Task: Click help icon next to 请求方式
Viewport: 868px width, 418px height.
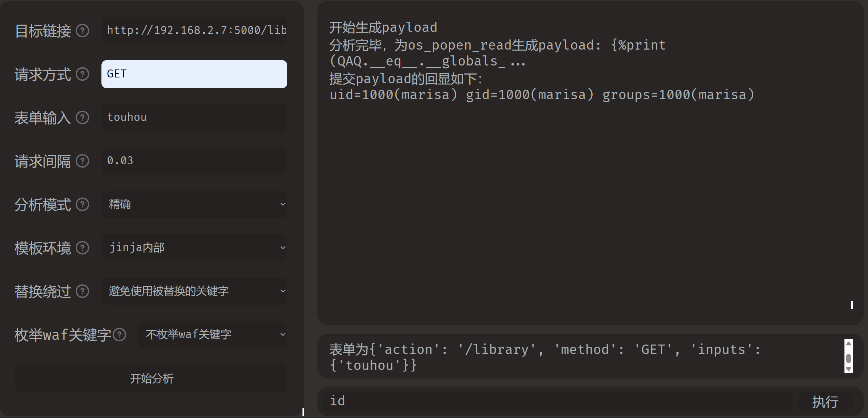Action: click(x=82, y=74)
